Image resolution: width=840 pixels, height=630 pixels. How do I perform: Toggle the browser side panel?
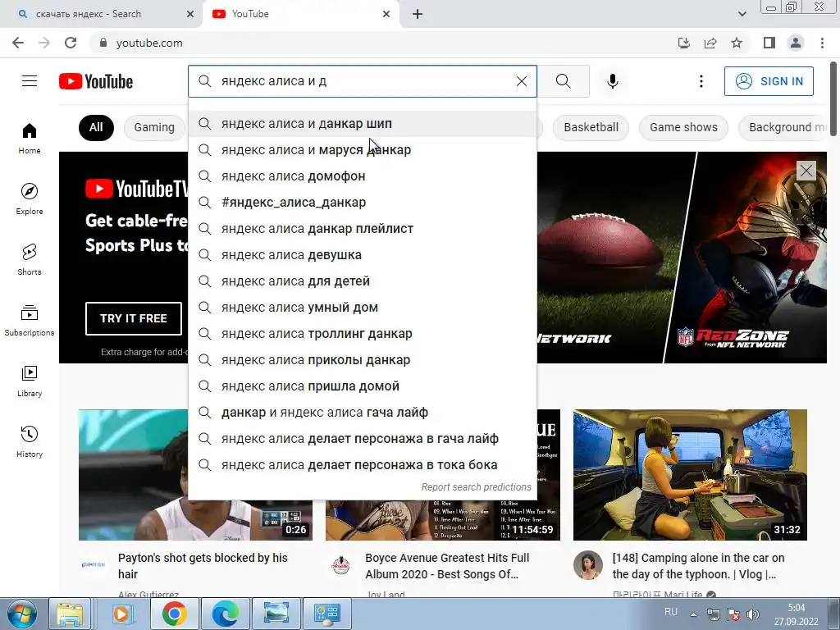769,43
